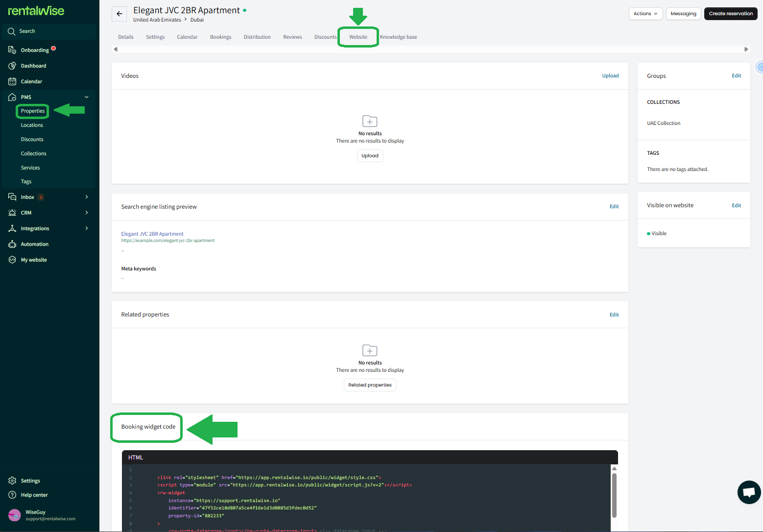
Task: Click the add-folder icon in Videos panel
Action: [x=370, y=121]
